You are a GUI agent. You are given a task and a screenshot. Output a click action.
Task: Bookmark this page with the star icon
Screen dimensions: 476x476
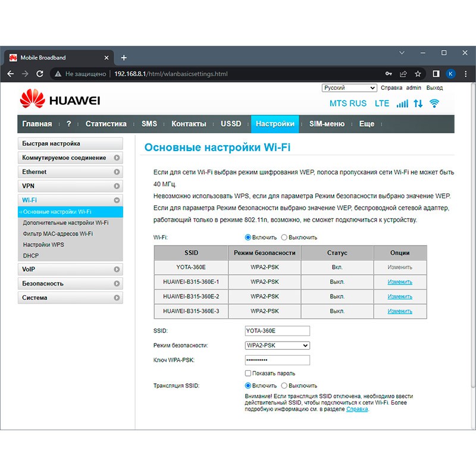coord(418,74)
